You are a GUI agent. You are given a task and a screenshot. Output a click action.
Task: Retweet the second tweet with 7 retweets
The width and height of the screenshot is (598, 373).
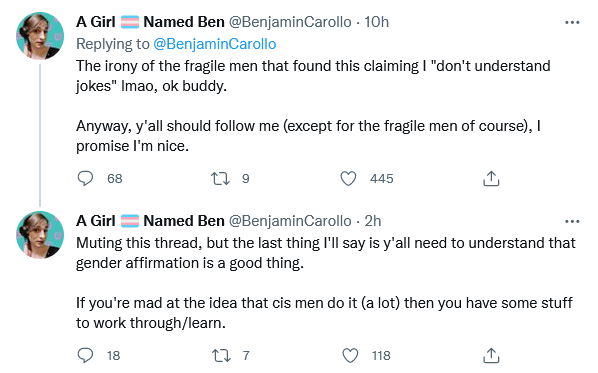[x=221, y=355]
